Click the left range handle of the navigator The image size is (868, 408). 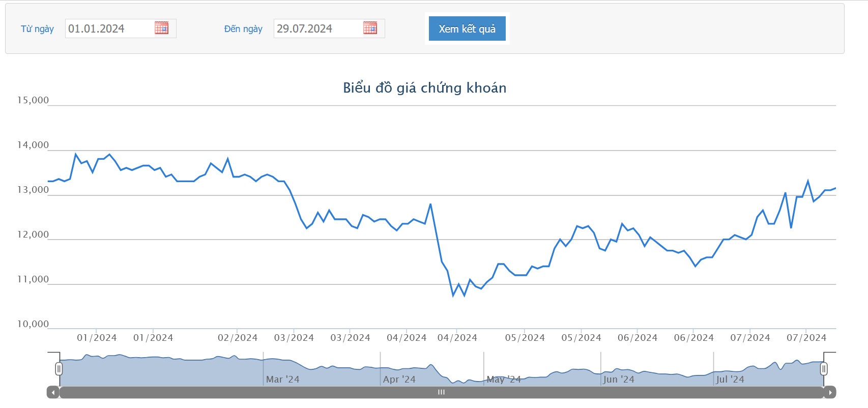click(59, 369)
